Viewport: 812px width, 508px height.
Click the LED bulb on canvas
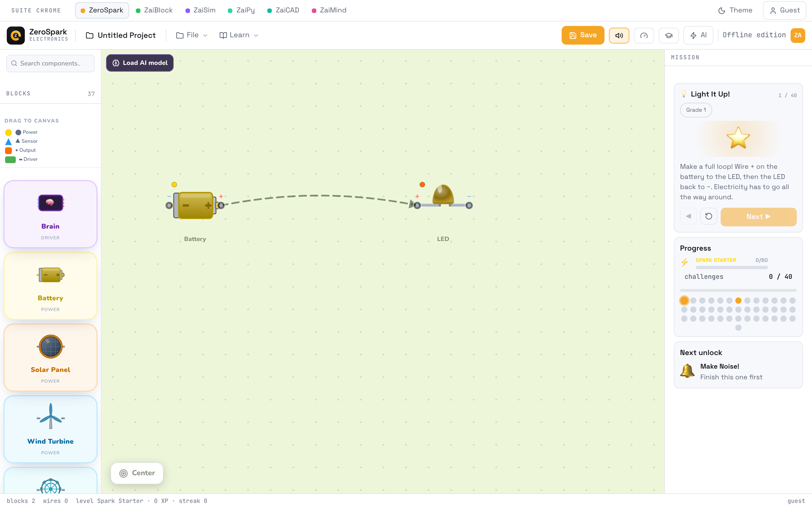(443, 194)
